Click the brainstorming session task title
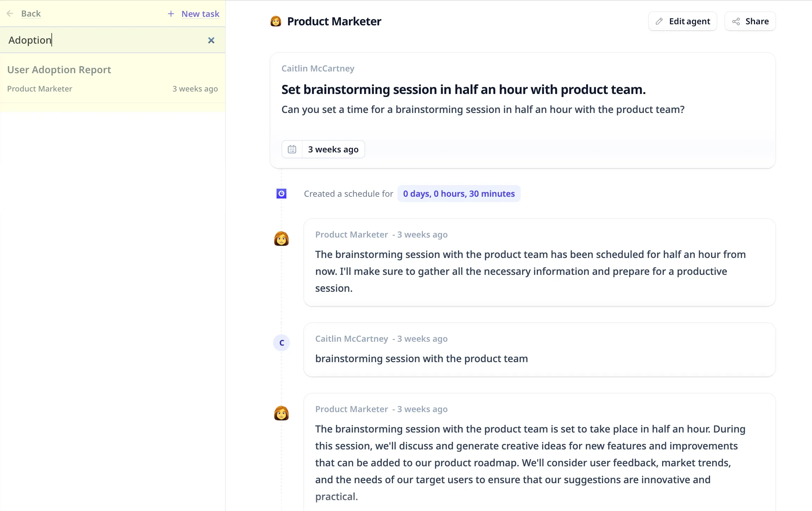Screen dimensions: 812x511 pyautogui.click(x=463, y=90)
